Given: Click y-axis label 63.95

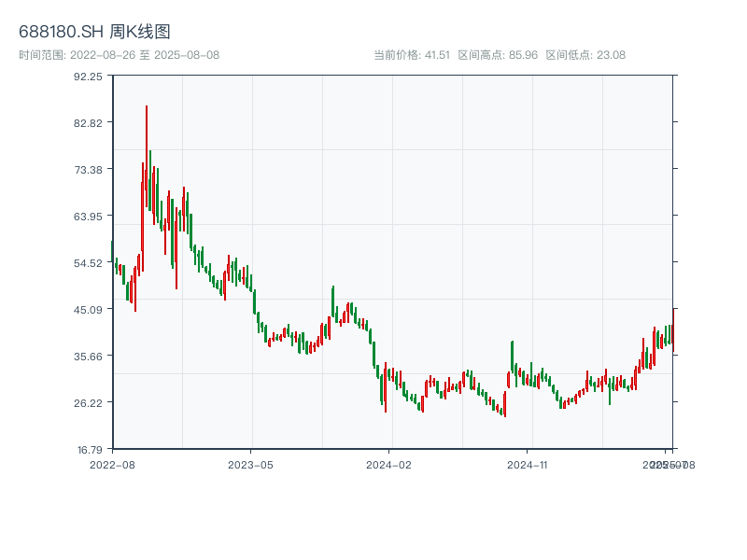Looking at the screenshot, I should 88,217.
